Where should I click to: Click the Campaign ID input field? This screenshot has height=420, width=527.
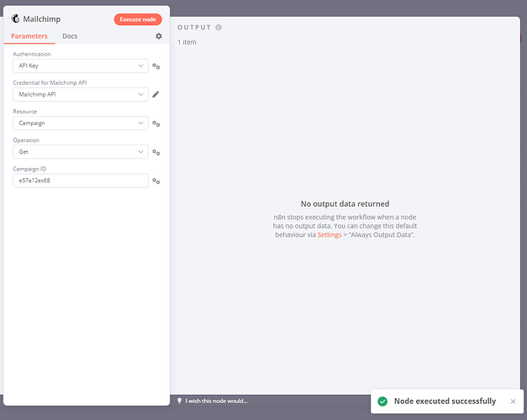point(81,181)
